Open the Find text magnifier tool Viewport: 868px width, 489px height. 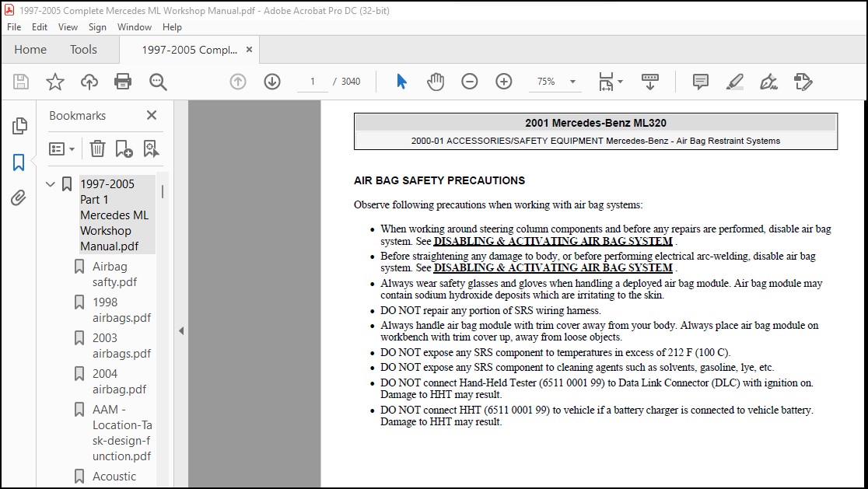click(x=158, y=82)
